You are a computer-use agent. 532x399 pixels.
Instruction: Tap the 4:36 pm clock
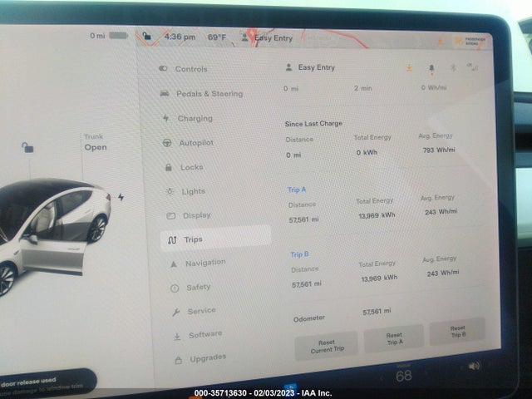coord(180,37)
